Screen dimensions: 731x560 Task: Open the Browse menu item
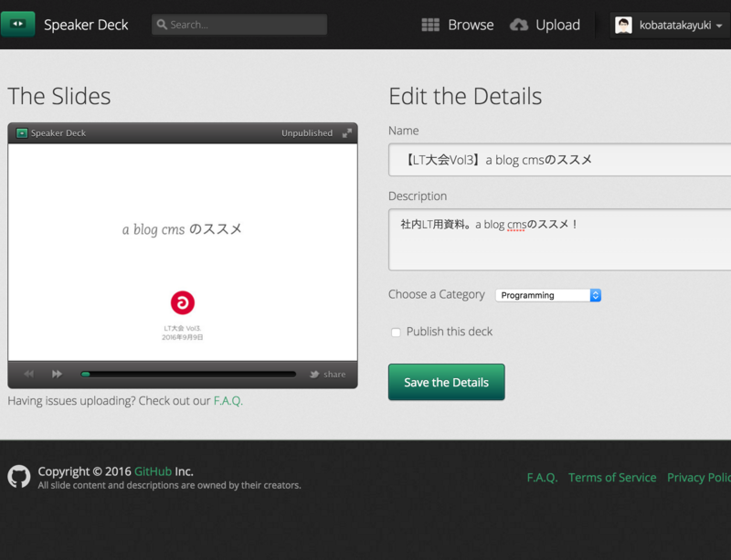(471, 25)
